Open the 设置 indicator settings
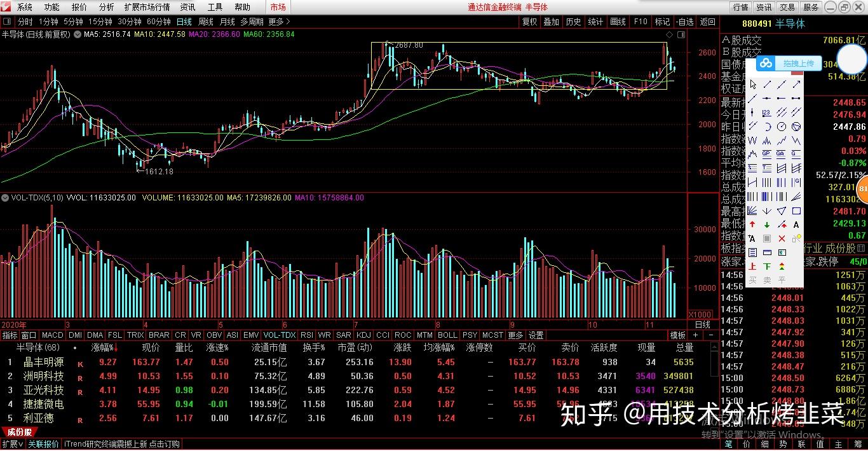The image size is (868, 451). (536, 335)
